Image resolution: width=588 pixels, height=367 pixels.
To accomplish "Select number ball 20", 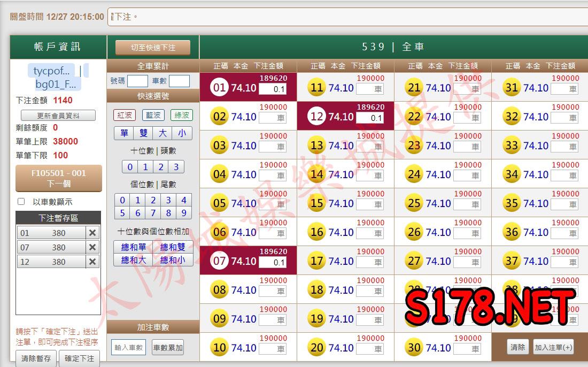I will point(317,348).
